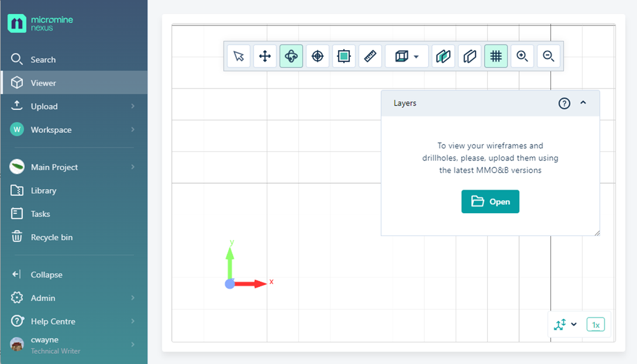Open Recycle bin in the sidebar
This screenshot has width=637, height=364.
tap(74, 237)
